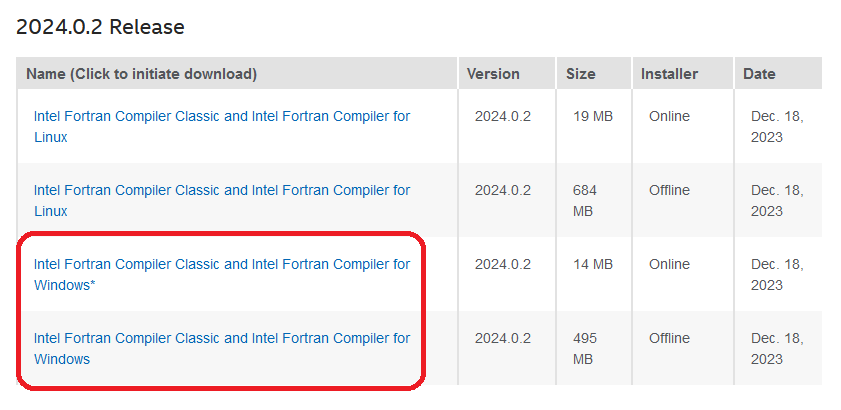Click the 14 MB size cell
The width and height of the screenshot is (841, 410).
[x=593, y=264]
